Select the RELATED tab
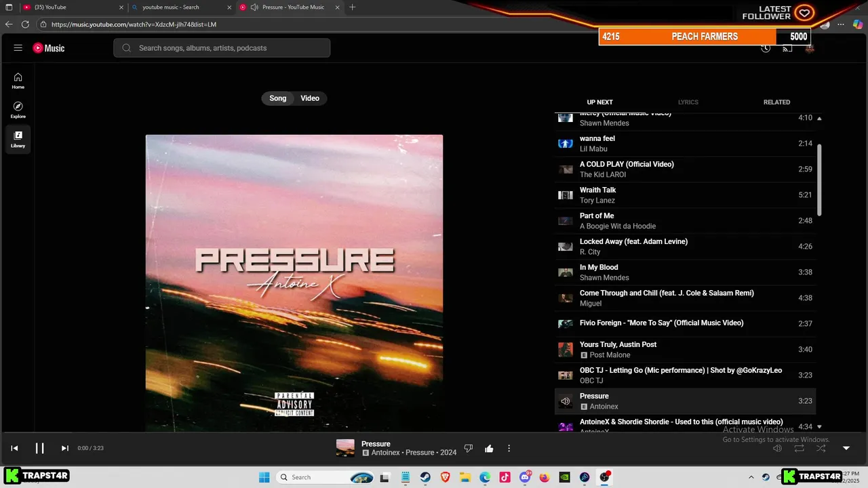868x488 pixels. point(776,102)
